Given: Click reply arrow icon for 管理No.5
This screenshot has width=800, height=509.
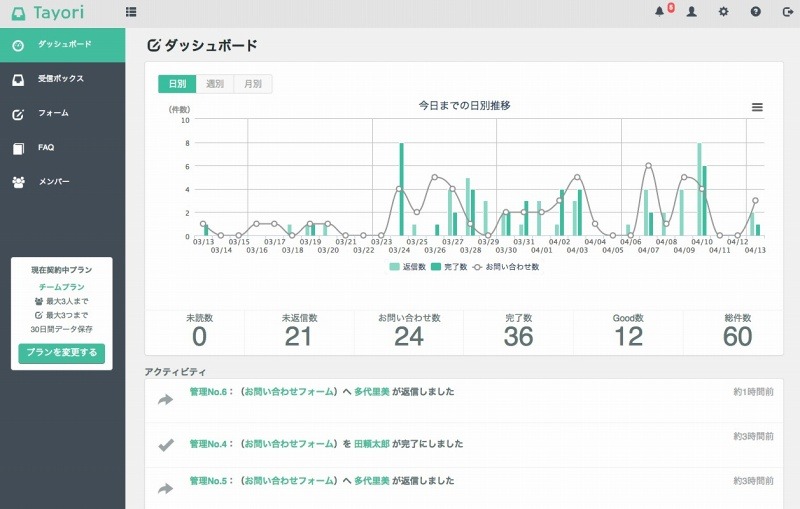Looking at the screenshot, I should [165, 489].
